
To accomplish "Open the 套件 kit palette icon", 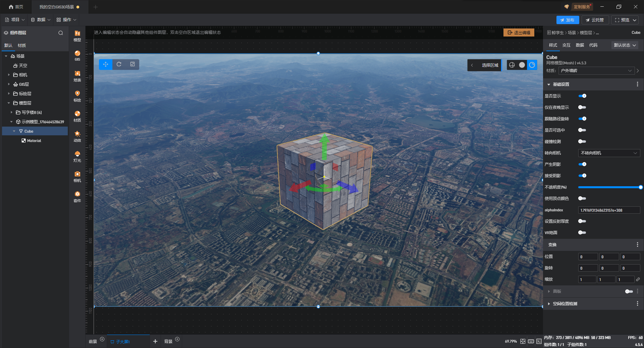I will (77, 196).
